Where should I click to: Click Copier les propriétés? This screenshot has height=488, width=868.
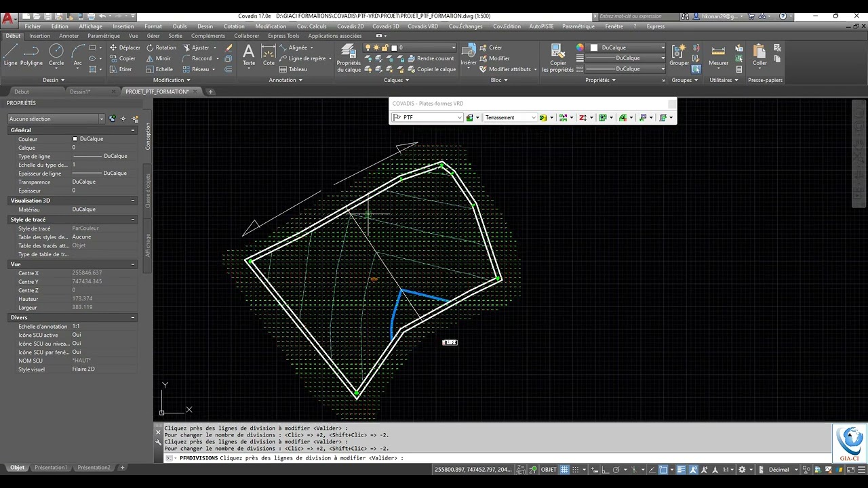coord(558,58)
